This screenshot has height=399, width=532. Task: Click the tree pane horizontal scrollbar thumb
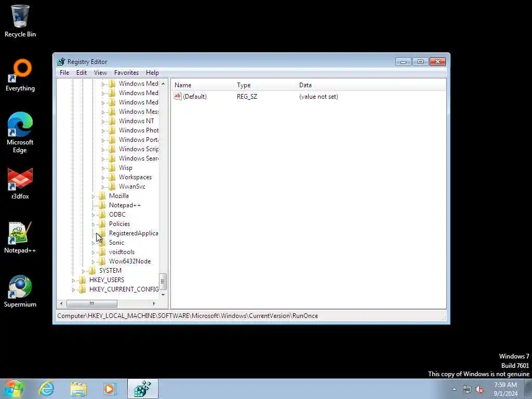(x=92, y=303)
